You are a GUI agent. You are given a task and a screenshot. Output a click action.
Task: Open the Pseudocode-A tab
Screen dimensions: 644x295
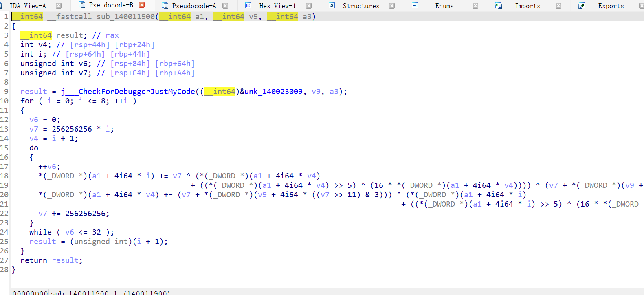(x=194, y=6)
